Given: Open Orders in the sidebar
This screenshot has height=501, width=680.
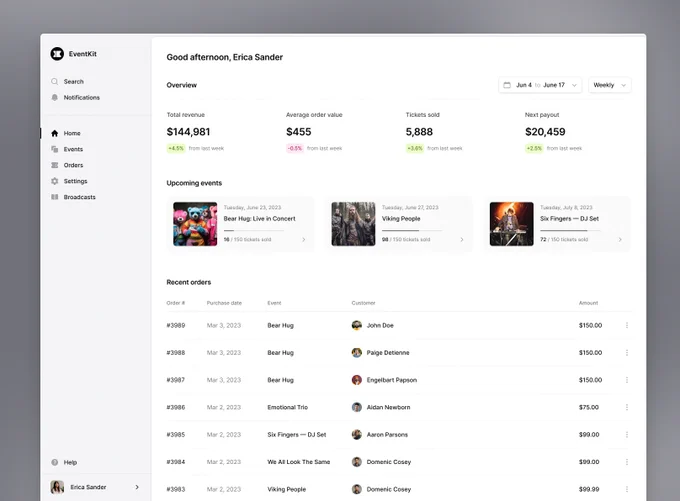Looking at the screenshot, I should 73,165.
